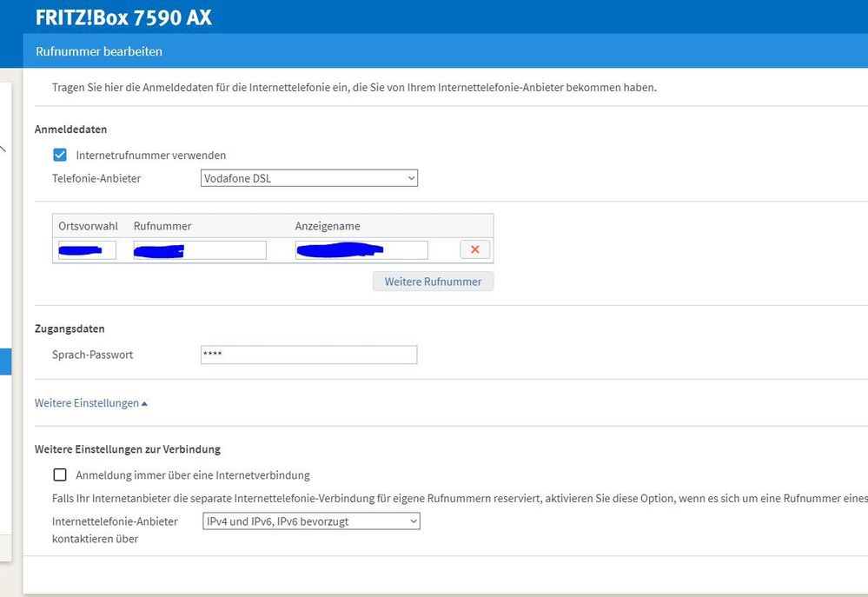868x597 pixels.
Task: Collapse Weitere Einstellungen section
Action: point(90,403)
